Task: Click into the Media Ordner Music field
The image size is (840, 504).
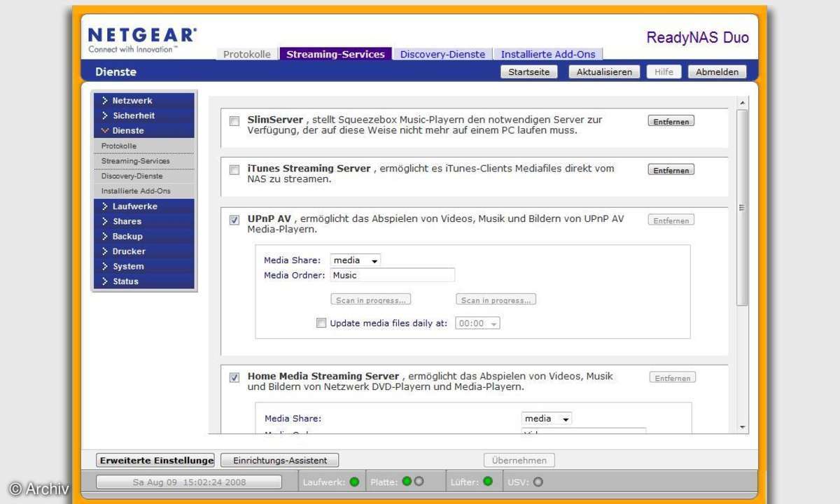Action: tap(393, 275)
